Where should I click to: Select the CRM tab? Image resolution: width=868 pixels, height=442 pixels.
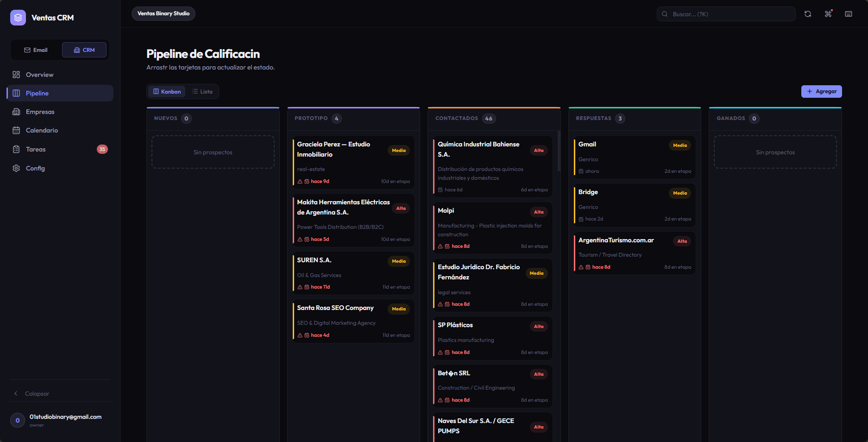tap(84, 50)
